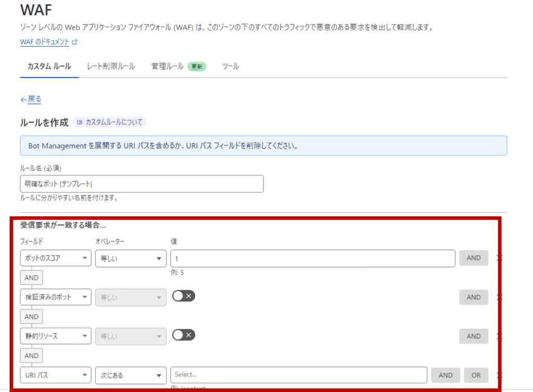Click the ルール名 text input field
The image size is (533, 392).
pos(142,184)
